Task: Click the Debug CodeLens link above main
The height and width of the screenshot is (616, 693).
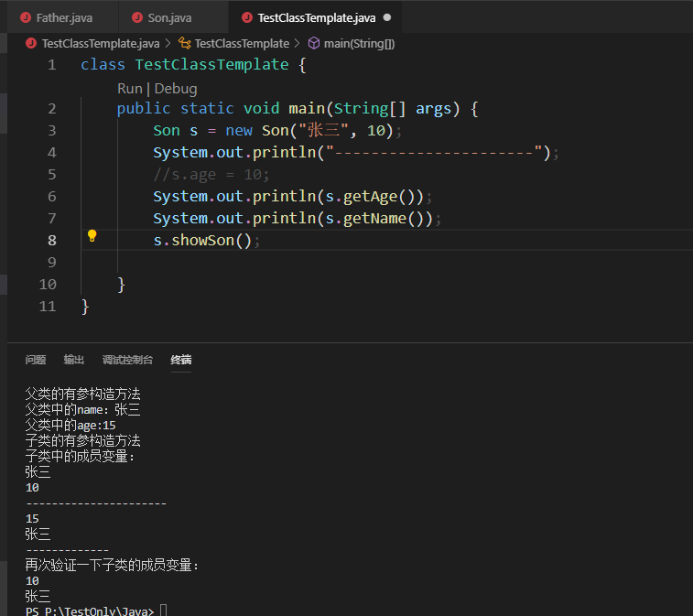Action: point(176,89)
